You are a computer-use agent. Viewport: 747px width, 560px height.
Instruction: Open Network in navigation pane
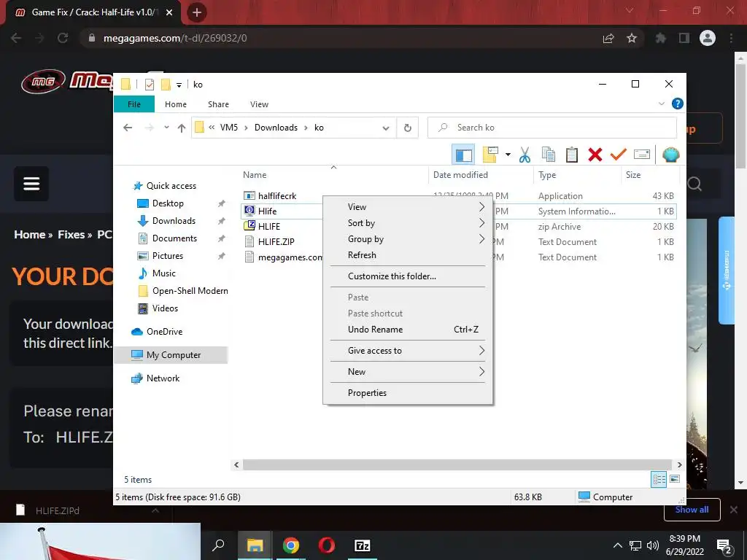click(x=163, y=378)
